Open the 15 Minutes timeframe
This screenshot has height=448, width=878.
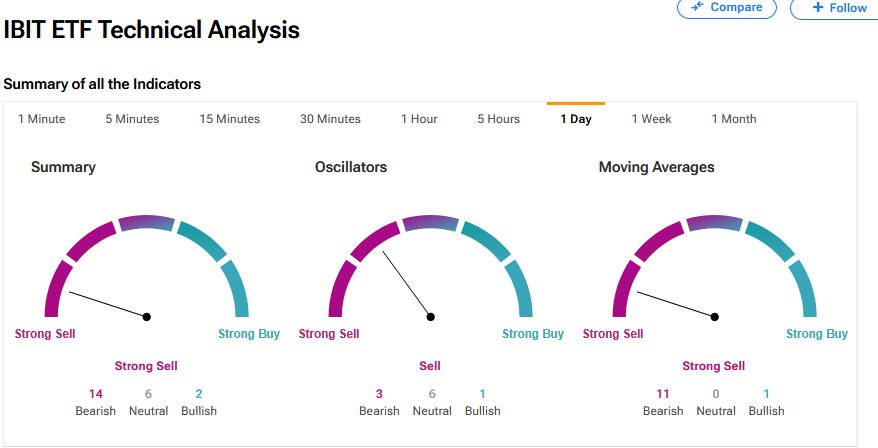point(229,119)
